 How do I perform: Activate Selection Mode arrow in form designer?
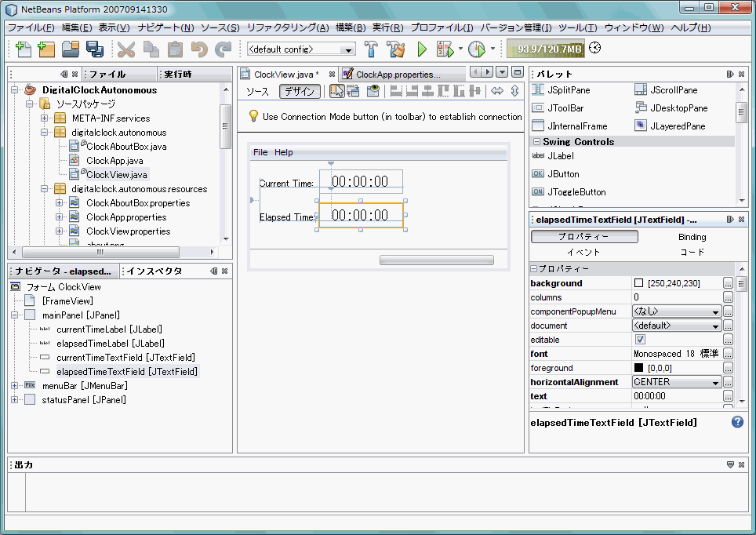(x=336, y=91)
